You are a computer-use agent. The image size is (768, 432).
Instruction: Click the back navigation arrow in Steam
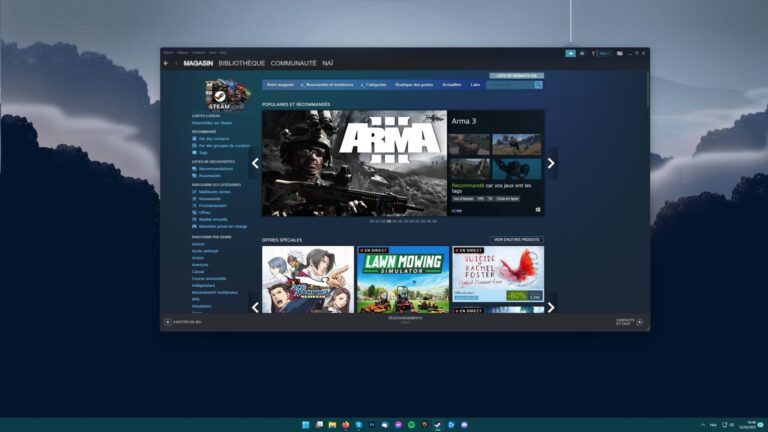[x=166, y=63]
